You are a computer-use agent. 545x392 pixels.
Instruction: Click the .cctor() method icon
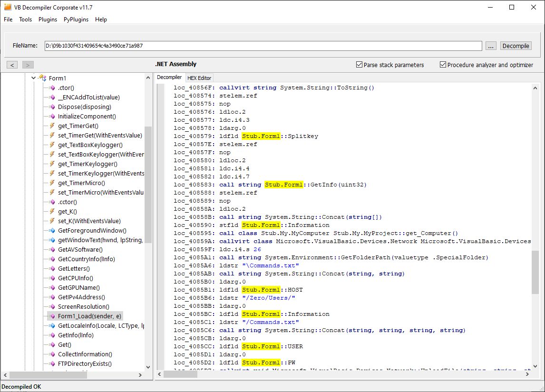coord(53,202)
